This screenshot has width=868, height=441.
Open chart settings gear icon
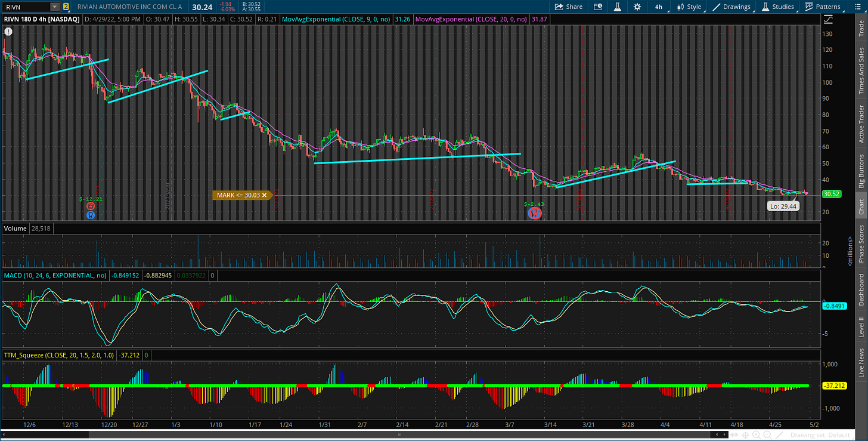point(637,7)
